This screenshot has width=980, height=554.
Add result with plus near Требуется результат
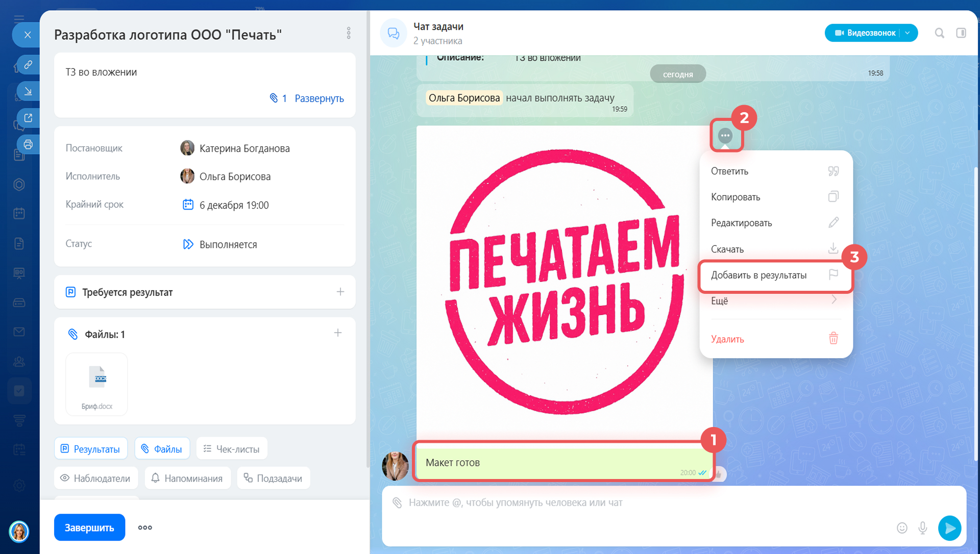click(340, 292)
